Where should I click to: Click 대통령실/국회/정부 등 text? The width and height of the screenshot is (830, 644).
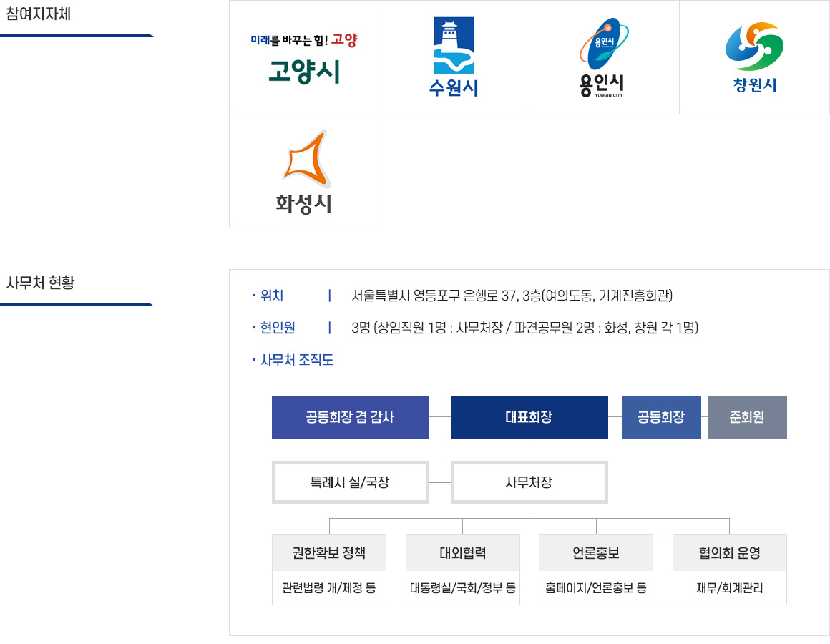click(x=463, y=588)
